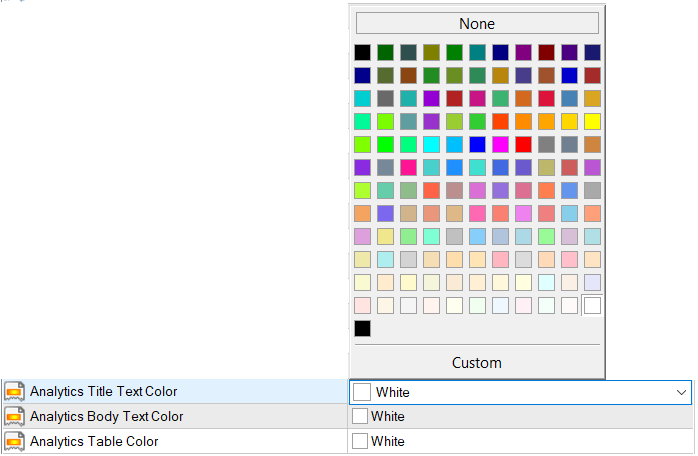Pick the bright magenta color swatch
Image resolution: width=698 pixels, height=456 pixels.
(x=500, y=144)
